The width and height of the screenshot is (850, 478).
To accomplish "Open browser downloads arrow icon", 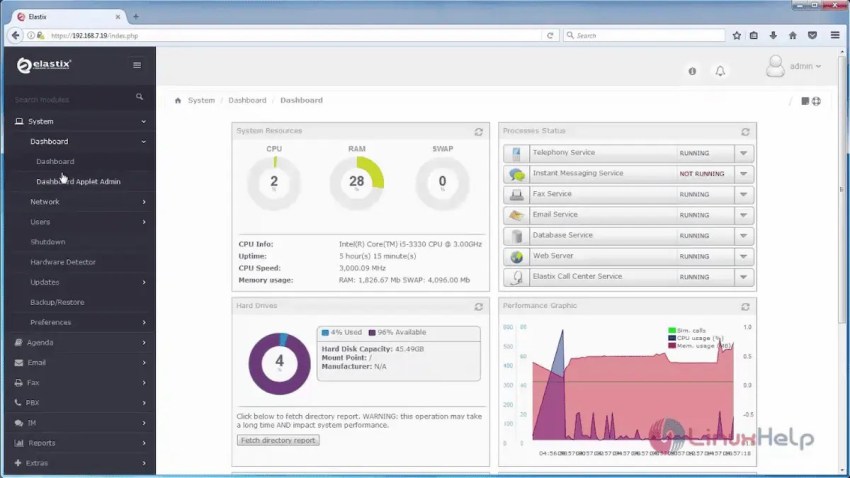I will pyautogui.click(x=773, y=35).
